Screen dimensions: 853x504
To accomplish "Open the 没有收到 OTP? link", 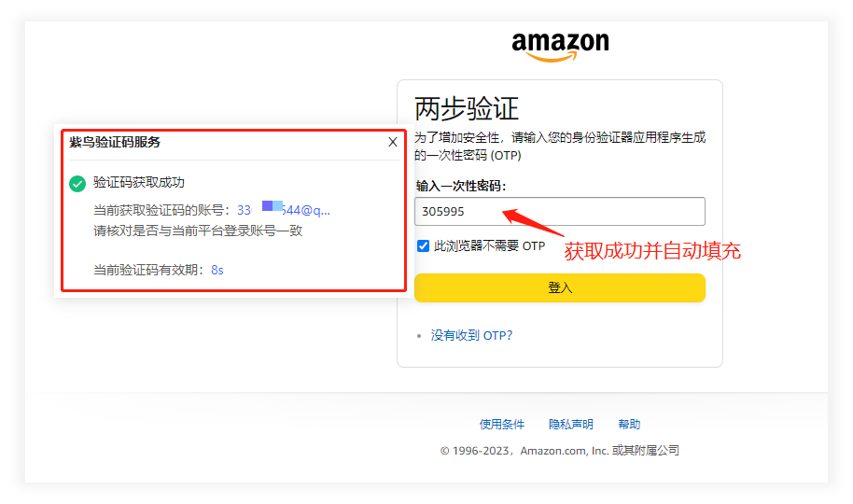I will point(471,335).
